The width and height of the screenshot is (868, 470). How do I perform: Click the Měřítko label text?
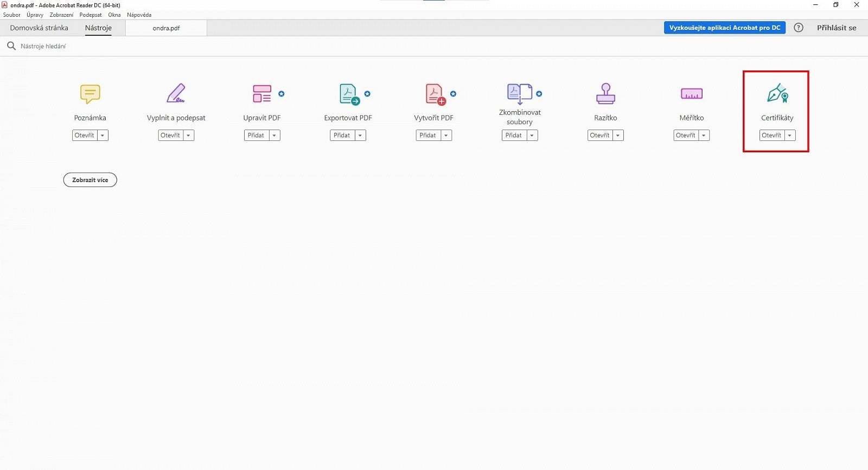click(692, 118)
